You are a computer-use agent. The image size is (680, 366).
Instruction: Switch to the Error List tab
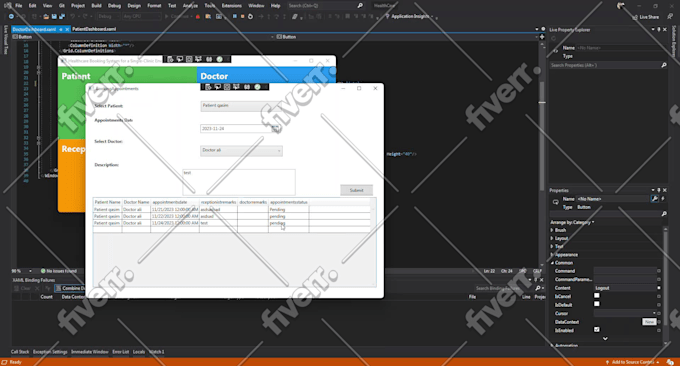(x=121, y=352)
